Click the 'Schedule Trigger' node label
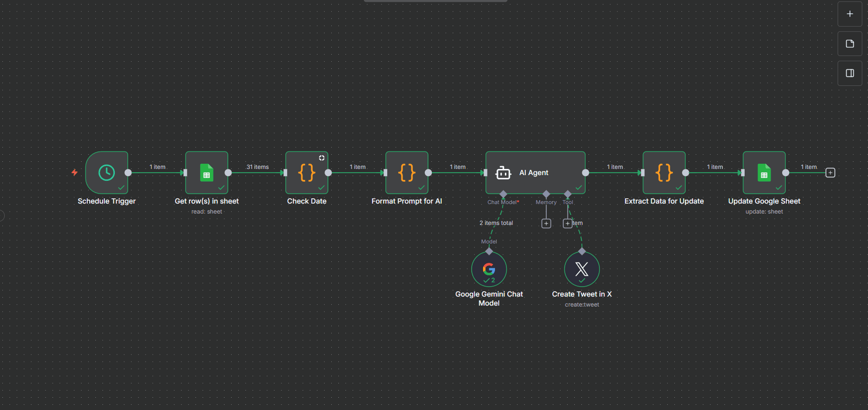Screen dimensions: 868x410 pos(107,201)
